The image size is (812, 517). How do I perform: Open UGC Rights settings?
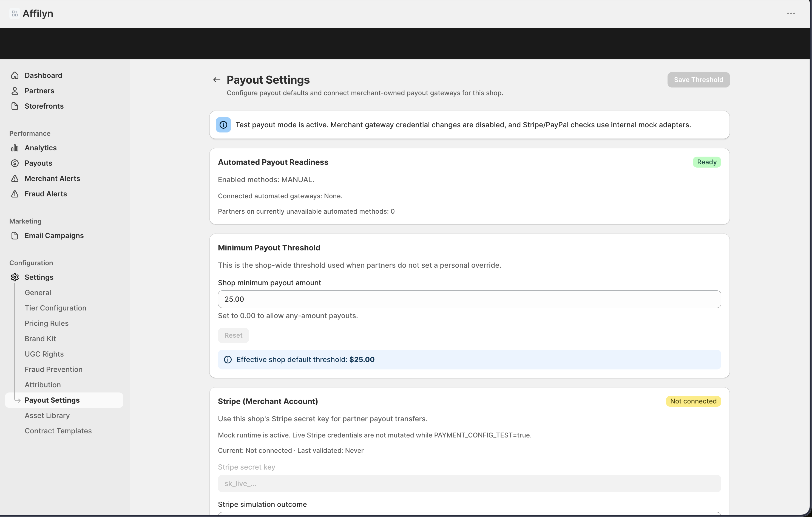tap(44, 354)
